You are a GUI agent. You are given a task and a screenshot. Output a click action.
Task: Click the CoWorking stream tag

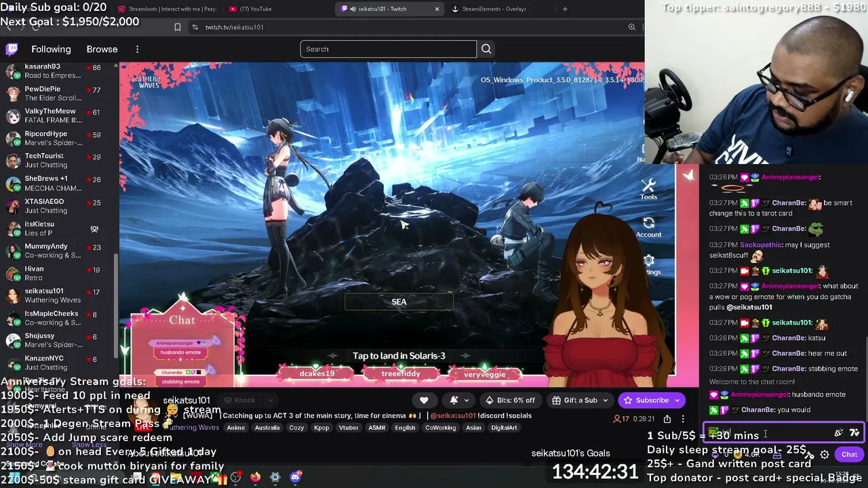pyautogui.click(x=440, y=428)
